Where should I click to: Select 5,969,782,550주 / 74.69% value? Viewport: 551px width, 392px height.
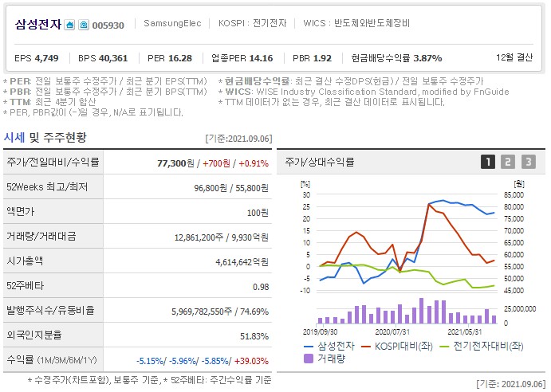pyautogui.click(x=220, y=312)
